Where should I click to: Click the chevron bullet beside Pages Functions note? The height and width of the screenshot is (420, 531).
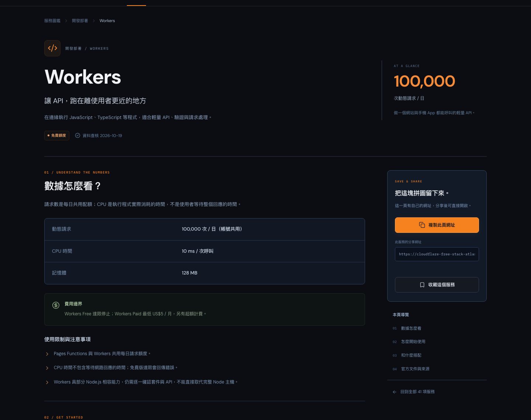pyautogui.click(x=47, y=354)
